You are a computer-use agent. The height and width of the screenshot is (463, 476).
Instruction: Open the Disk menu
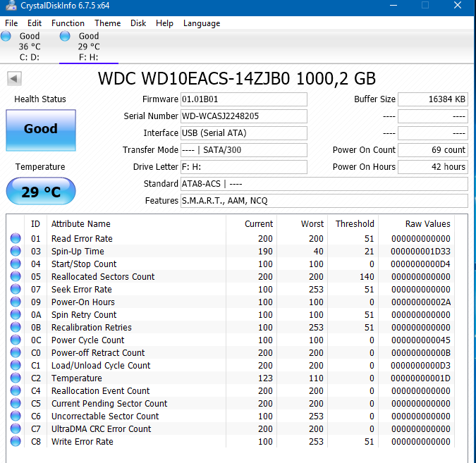138,23
